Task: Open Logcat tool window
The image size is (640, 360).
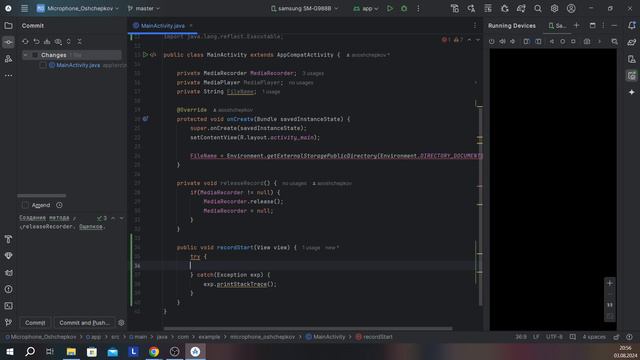Action: point(8,273)
